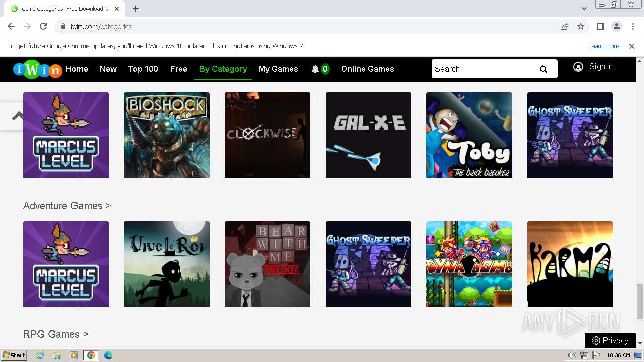644x362 pixels.
Task: Open Chrome menu three dots
Action: tap(632, 27)
